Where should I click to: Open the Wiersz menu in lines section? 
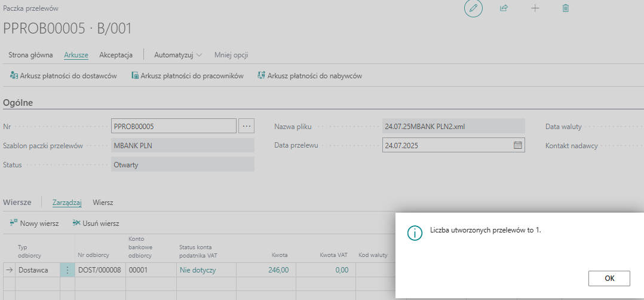103,202
